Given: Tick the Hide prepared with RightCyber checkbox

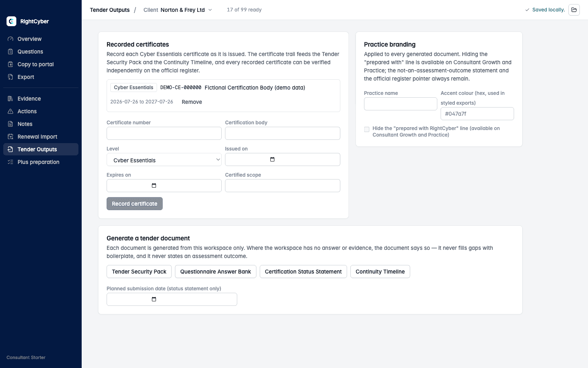Looking at the screenshot, I should click(367, 129).
